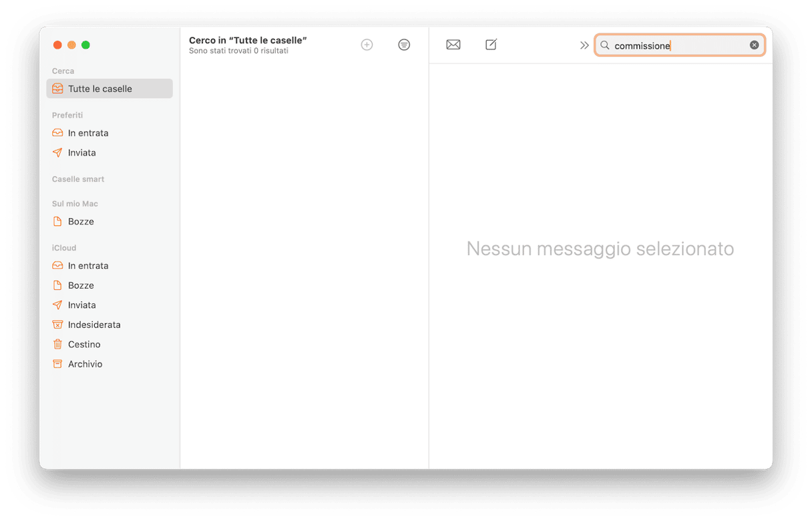Click the 'Nessun messaggio selezionato' placeholder text
812x521 pixels.
click(600, 248)
